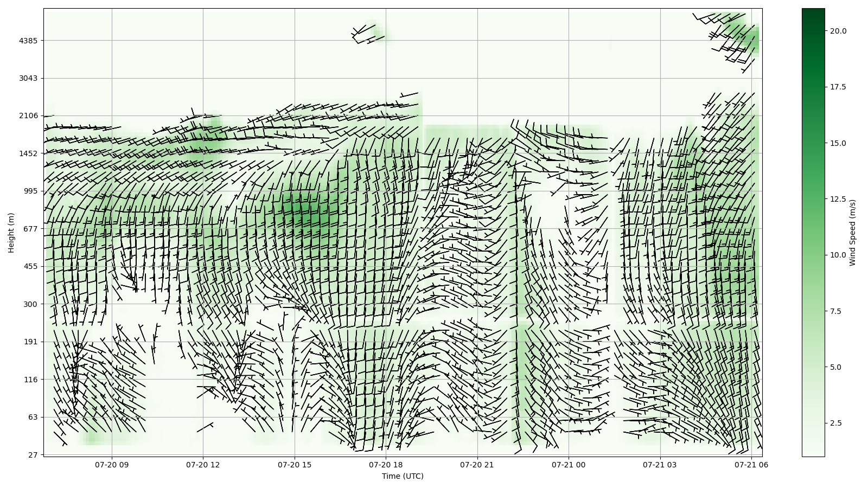Pick the 116 height tick label
Image resolution: width=868 pixels, height=488 pixels.
(x=30, y=380)
